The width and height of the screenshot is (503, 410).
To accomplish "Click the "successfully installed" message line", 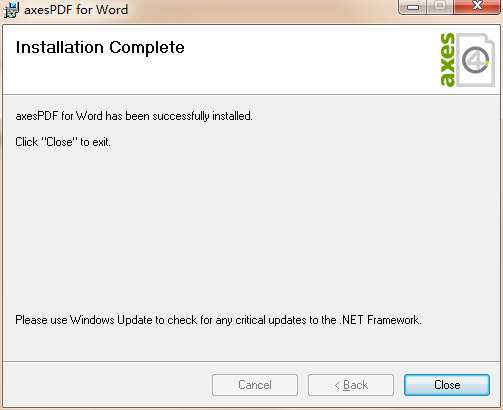I will 134,116.
